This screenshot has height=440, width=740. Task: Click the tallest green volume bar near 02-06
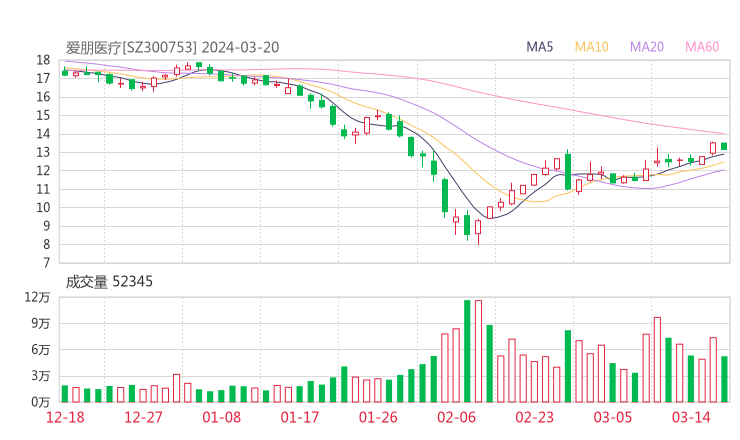coord(467,351)
